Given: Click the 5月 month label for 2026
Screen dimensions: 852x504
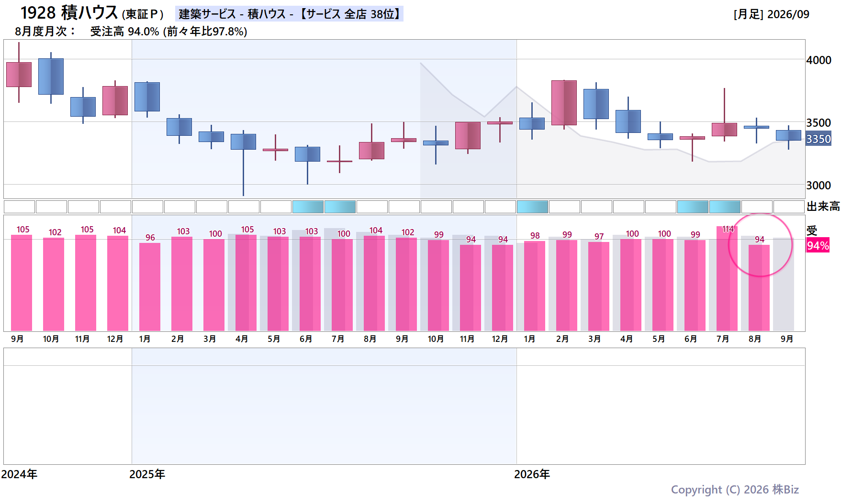Looking at the screenshot, I should coord(659,339).
